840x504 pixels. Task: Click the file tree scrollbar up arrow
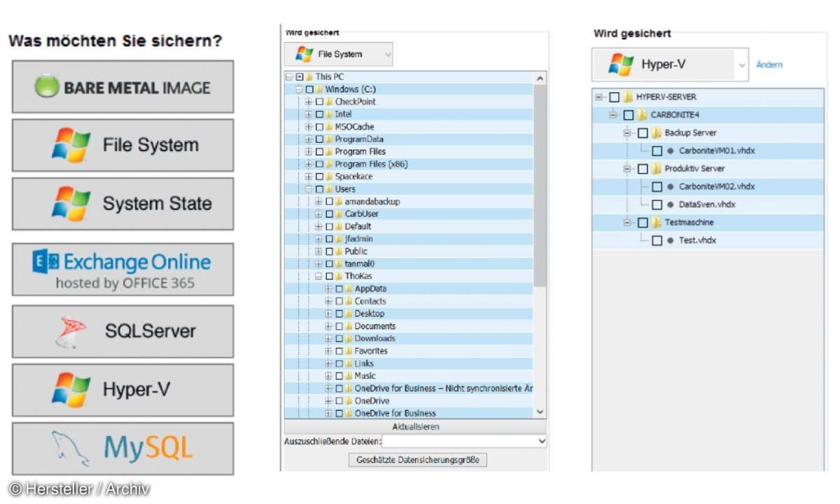click(540, 77)
